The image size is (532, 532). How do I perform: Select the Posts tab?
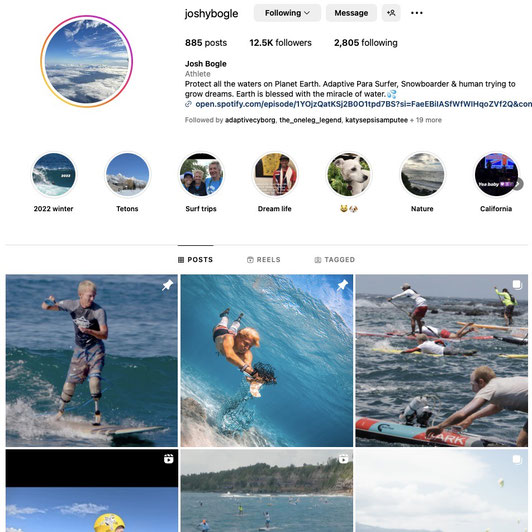(195, 260)
